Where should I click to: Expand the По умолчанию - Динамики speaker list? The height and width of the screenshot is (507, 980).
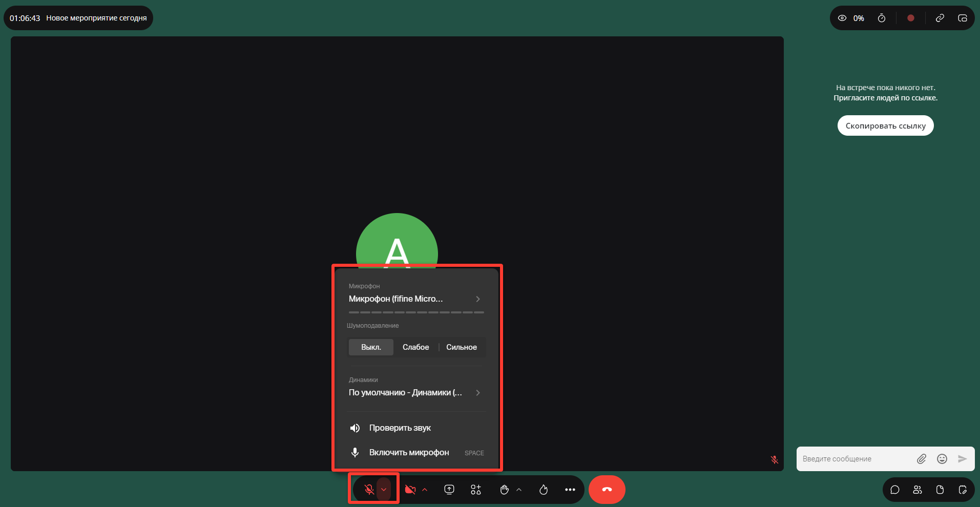(x=415, y=393)
